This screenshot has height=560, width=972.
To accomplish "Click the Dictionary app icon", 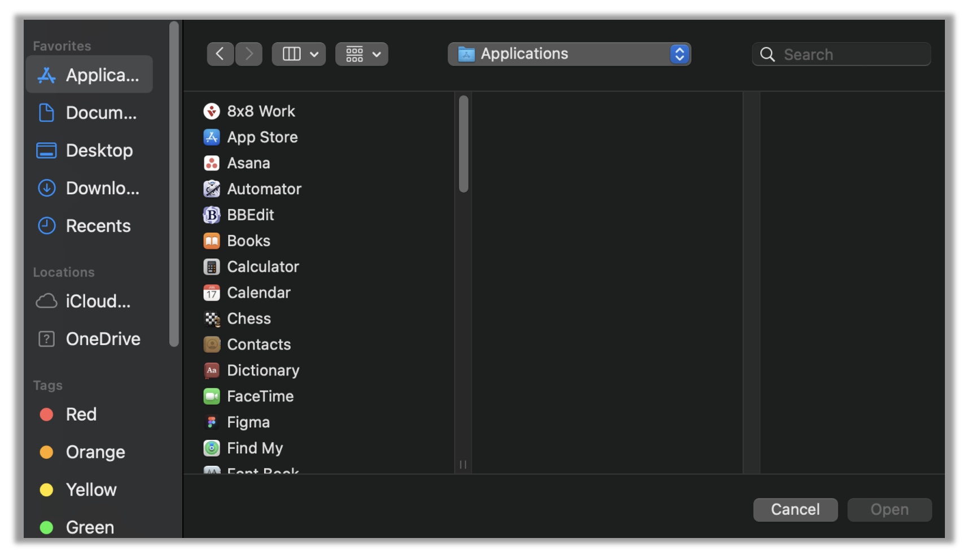I will pyautogui.click(x=212, y=370).
